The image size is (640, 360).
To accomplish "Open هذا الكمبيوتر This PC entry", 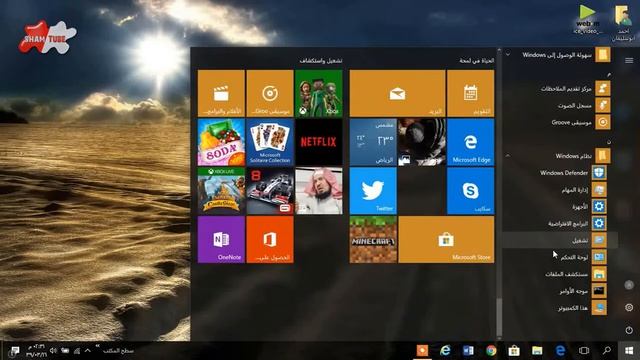I will coord(560,308).
